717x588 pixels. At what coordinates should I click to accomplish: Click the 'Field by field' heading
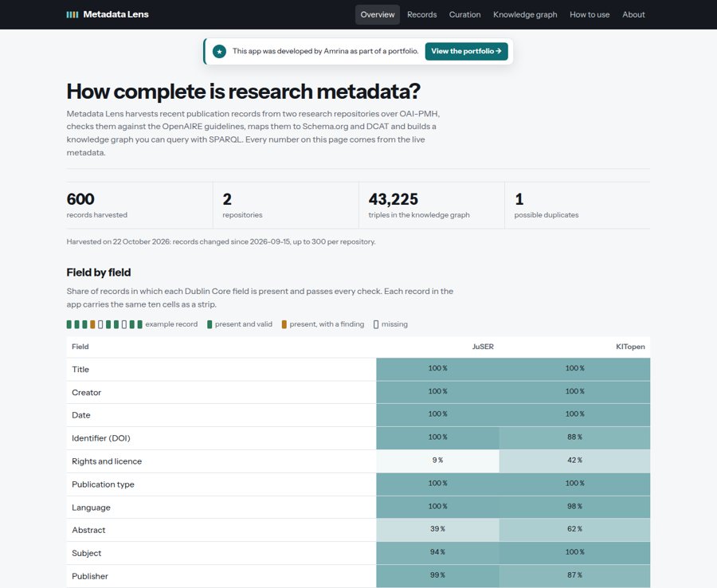tap(99, 273)
